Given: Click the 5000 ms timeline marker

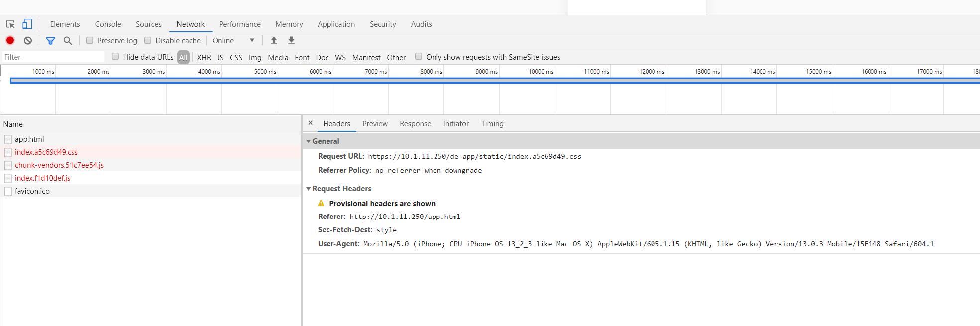Looking at the screenshot, I should pyautogui.click(x=265, y=72).
